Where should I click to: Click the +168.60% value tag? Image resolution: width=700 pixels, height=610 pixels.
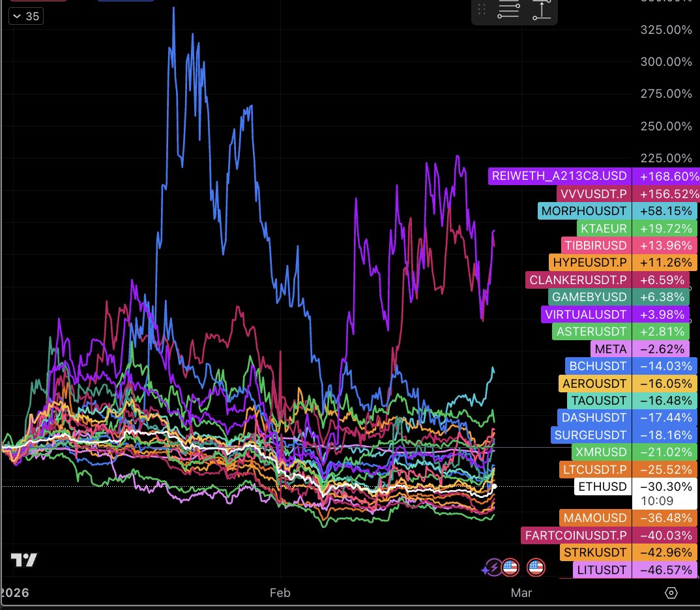tap(665, 176)
